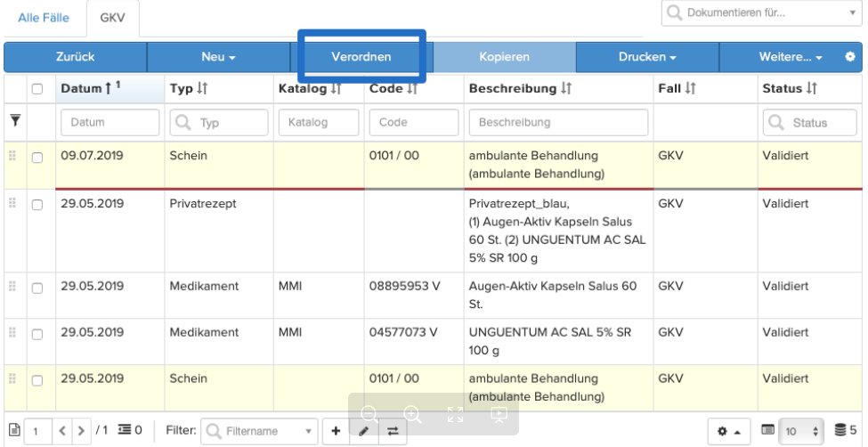Image resolution: width=868 pixels, height=447 pixels.
Task: Focus the Katalog filter input
Action: point(319,122)
